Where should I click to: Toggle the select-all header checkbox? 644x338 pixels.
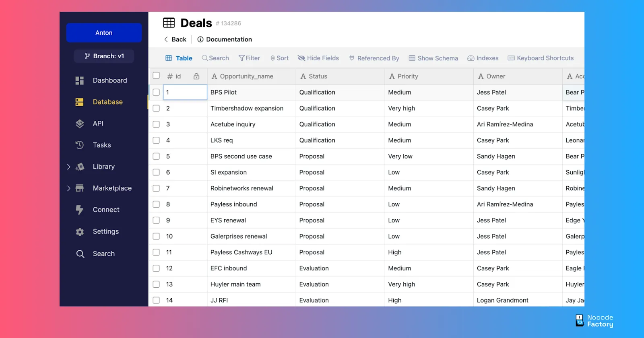(156, 76)
